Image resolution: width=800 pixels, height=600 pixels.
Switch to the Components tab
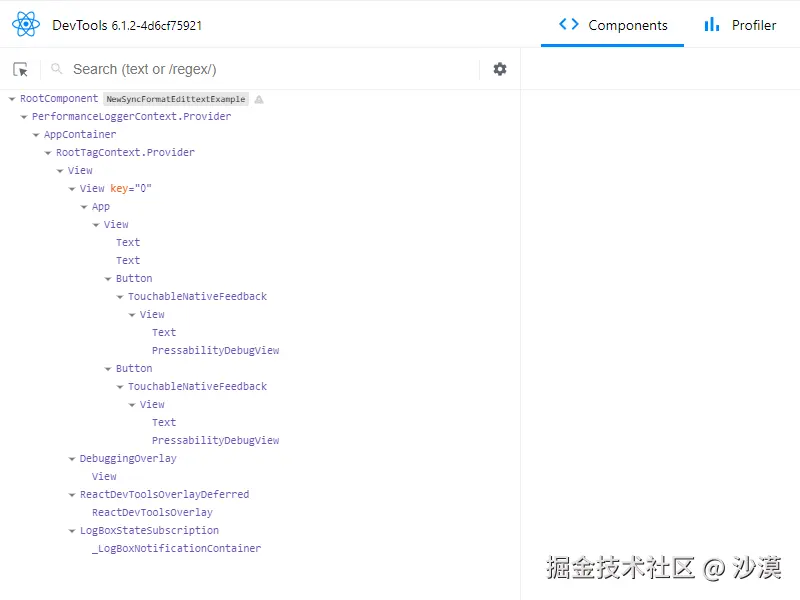(x=612, y=25)
